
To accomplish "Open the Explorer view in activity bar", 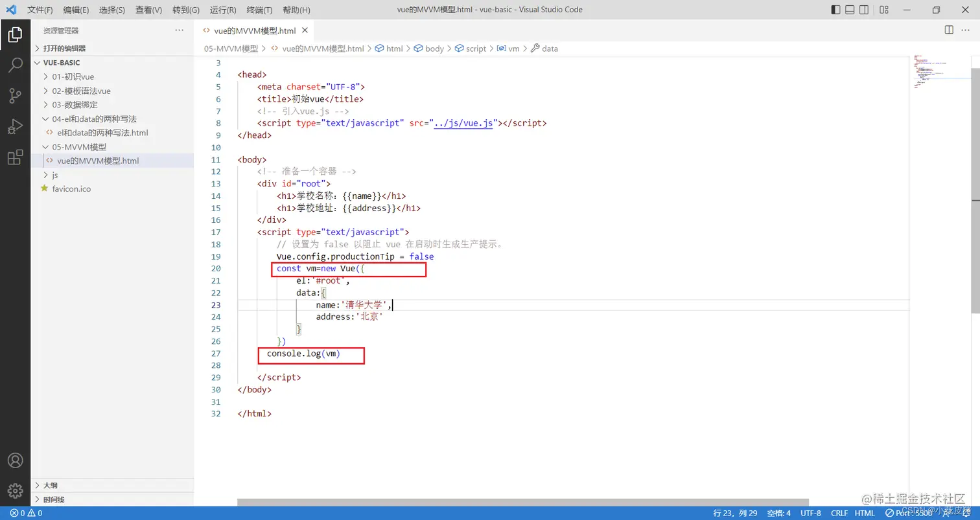I will (15, 34).
